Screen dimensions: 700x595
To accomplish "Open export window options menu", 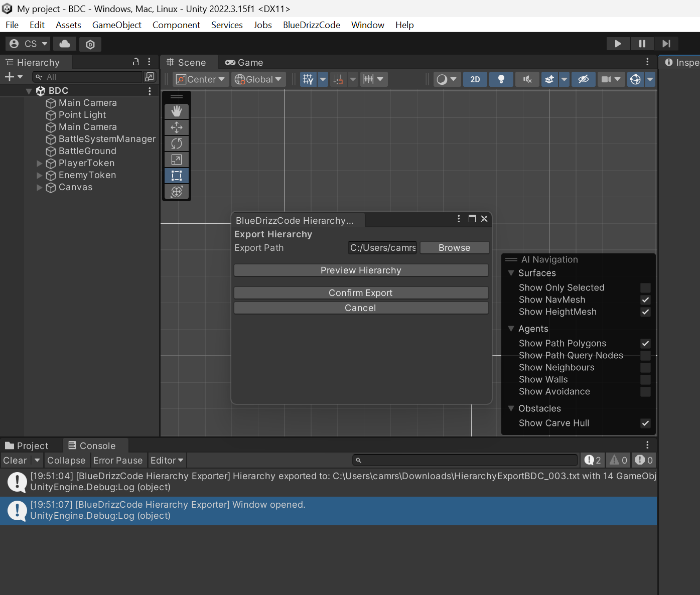I will coord(459,219).
